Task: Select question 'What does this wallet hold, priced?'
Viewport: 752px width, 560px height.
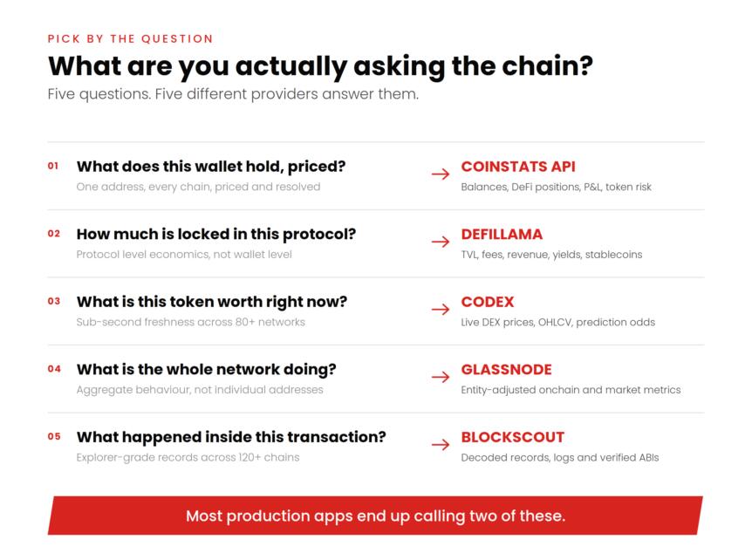Action: [x=211, y=167]
